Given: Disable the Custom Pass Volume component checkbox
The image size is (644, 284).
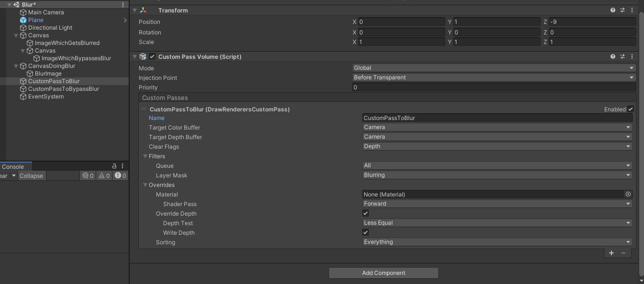Looking at the screenshot, I should [152, 56].
